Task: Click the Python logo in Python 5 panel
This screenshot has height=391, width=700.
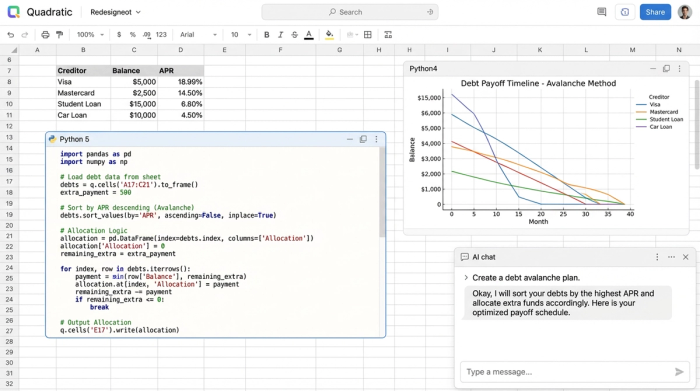Action: (53, 139)
